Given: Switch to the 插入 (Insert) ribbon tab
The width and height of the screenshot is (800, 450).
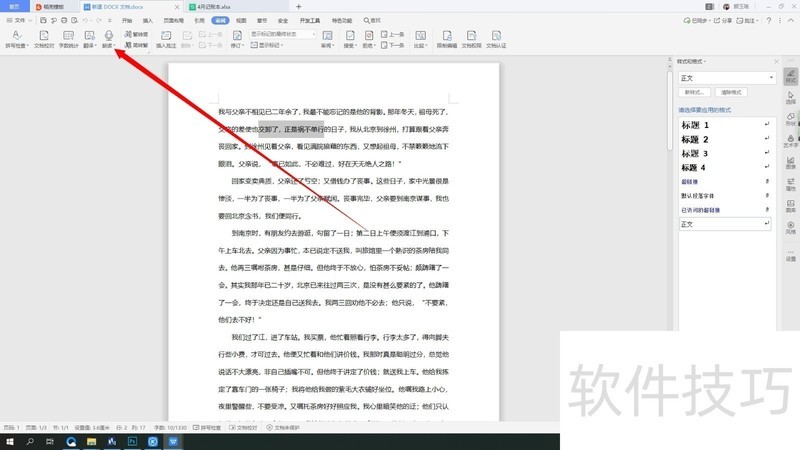Looking at the screenshot, I should click(148, 20).
